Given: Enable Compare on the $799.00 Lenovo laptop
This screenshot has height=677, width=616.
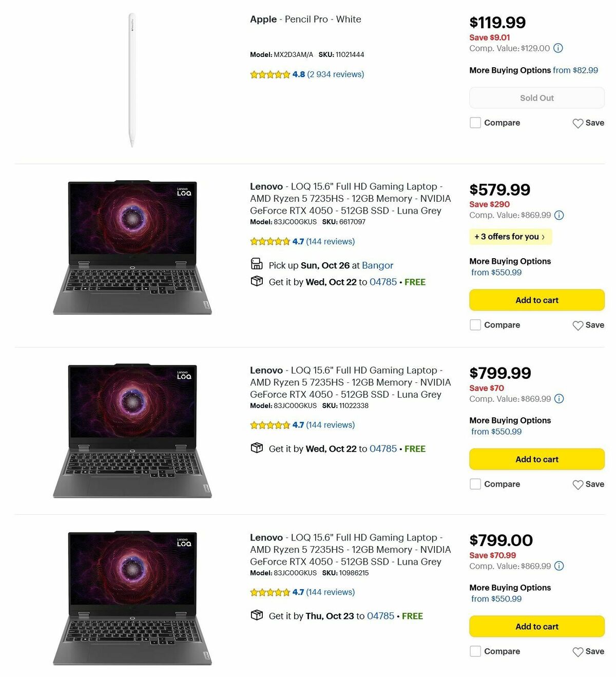Looking at the screenshot, I should pos(475,651).
